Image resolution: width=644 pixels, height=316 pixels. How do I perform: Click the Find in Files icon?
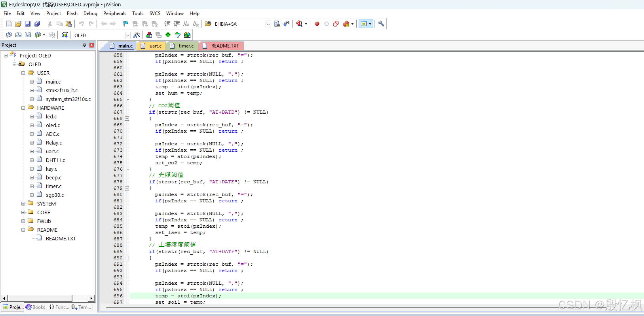[x=208, y=24]
